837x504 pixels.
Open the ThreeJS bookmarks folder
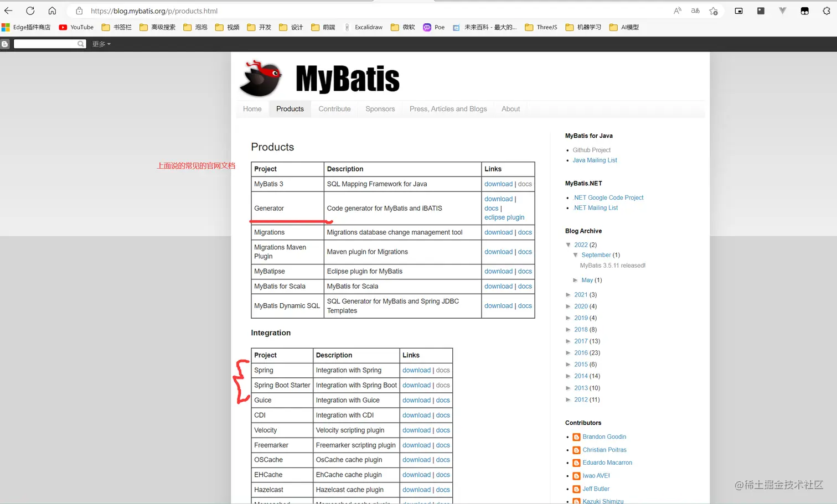coord(541,27)
